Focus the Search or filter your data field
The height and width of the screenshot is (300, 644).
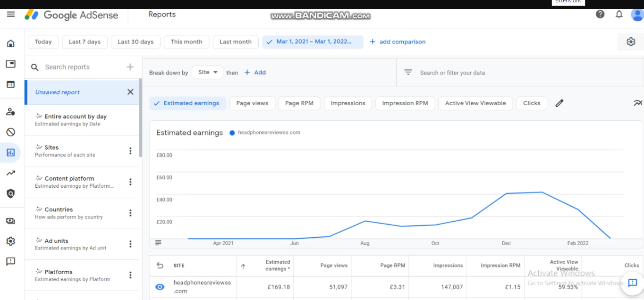519,73
